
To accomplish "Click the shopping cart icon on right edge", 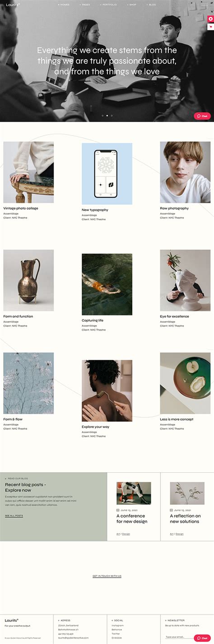I will click(210, 27).
